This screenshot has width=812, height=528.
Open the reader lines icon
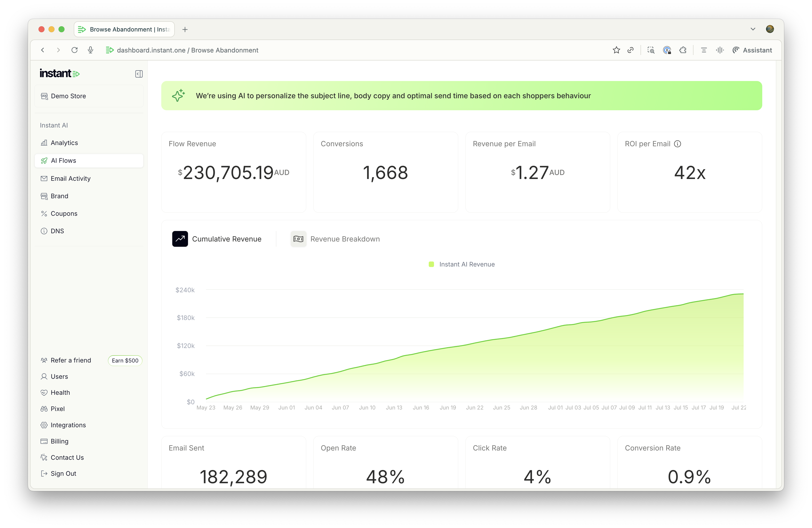pyautogui.click(x=703, y=50)
